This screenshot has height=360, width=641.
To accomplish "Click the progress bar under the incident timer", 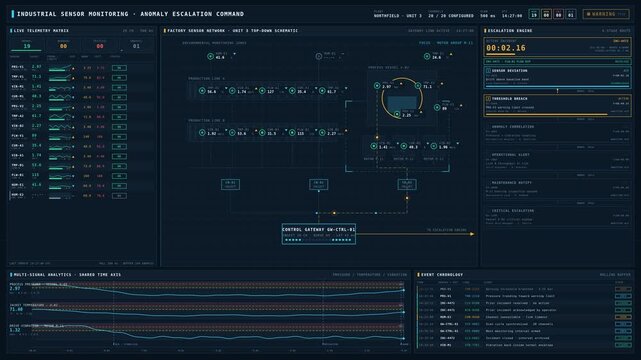I will click(501, 54).
